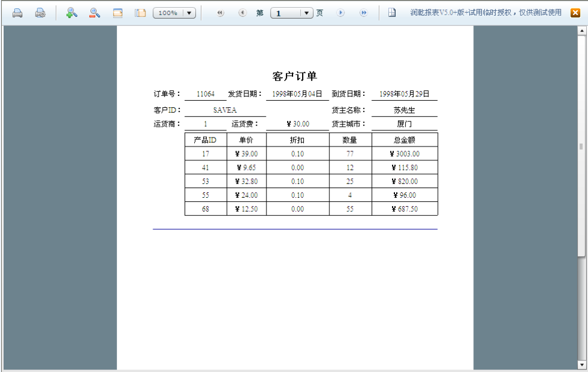Viewport: 588px width, 372px height.
Task: Click the vertical scrollbar thumb
Action: pyautogui.click(x=581, y=147)
